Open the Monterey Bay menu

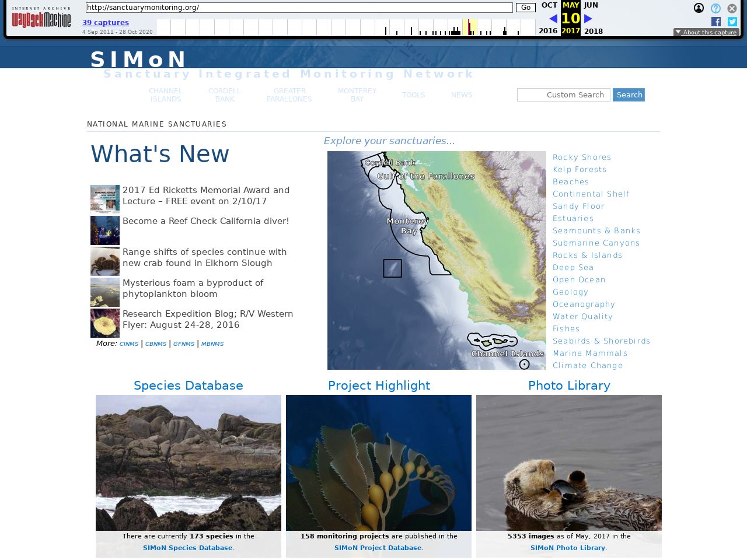tap(357, 95)
